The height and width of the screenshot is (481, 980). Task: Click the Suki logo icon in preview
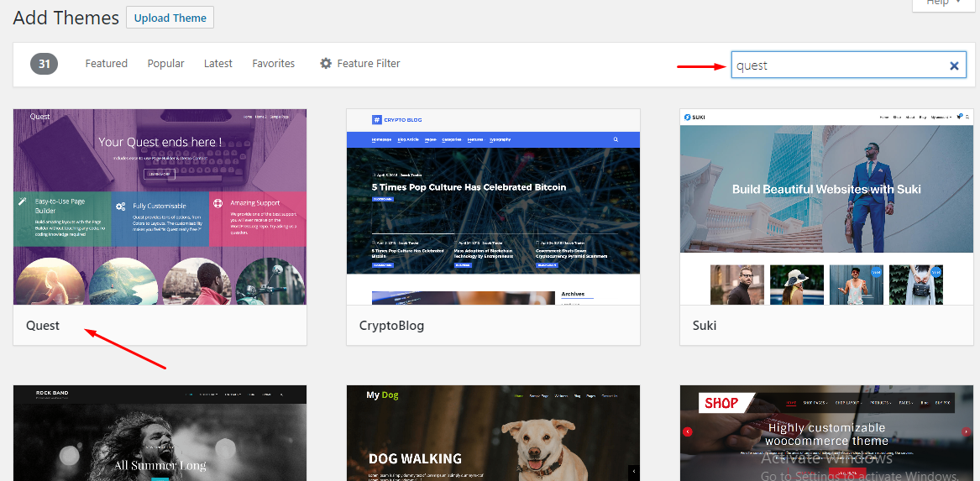pyautogui.click(x=687, y=117)
